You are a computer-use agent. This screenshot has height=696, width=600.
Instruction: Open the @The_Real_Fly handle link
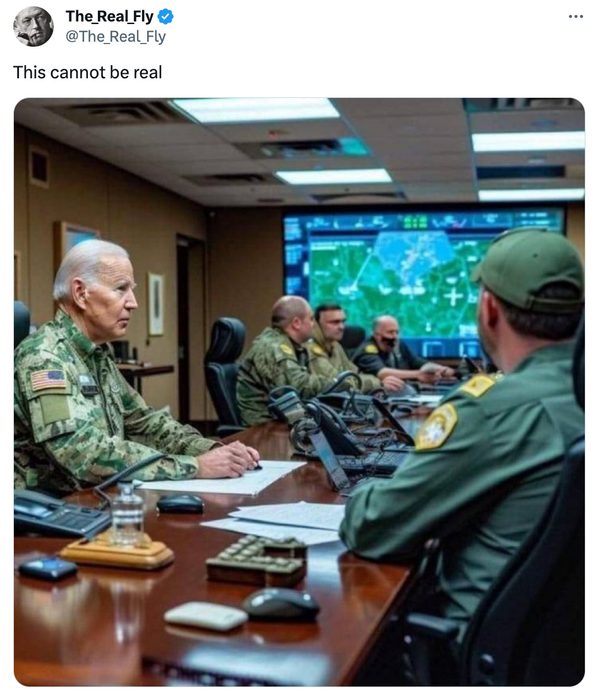coord(115,36)
